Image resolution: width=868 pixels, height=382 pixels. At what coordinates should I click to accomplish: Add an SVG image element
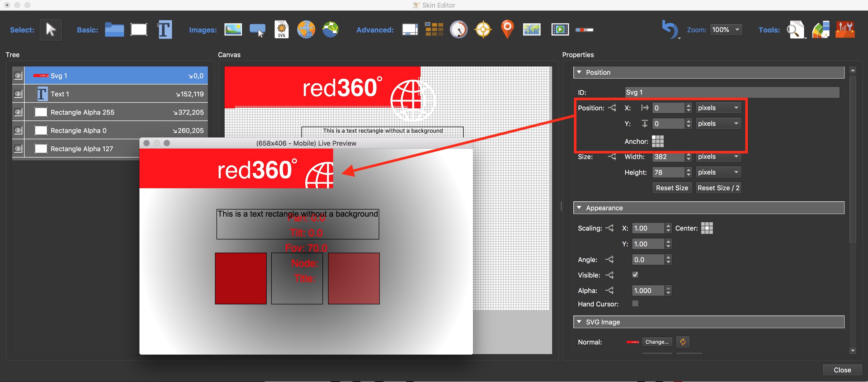(282, 30)
